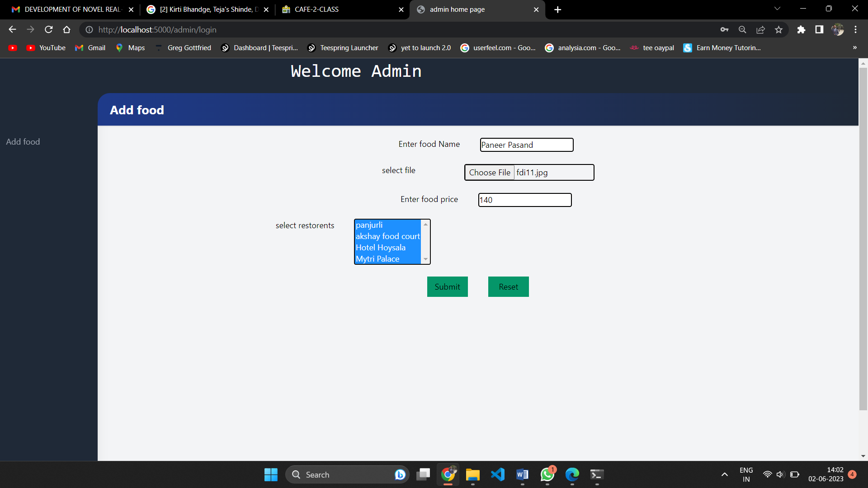Click the browser back navigation arrow
Viewport: 868px width, 488px height.
[12, 29]
